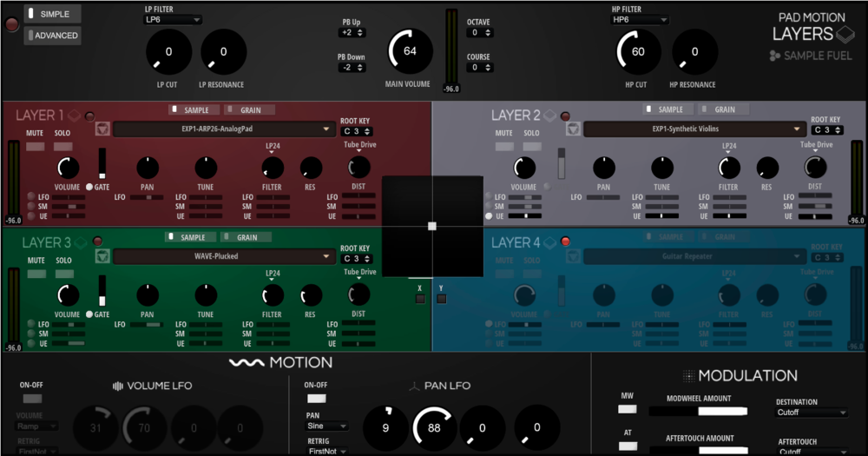Toggle Layer 1 Mute
Viewport: 868px width, 456px height.
(35, 147)
